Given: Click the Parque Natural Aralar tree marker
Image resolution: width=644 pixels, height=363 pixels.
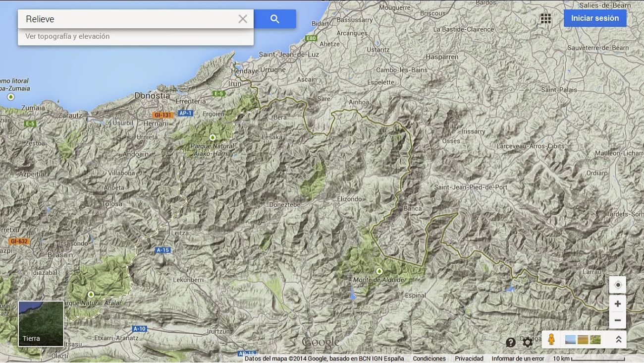Looking at the screenshot, I should pyautogui.click(x=91, y=294).
